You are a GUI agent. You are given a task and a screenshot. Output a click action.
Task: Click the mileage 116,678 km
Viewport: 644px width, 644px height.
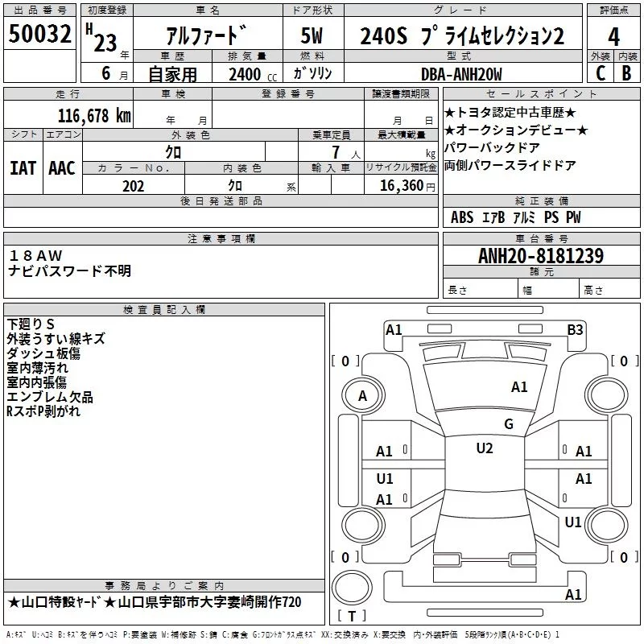coord(94,116)
